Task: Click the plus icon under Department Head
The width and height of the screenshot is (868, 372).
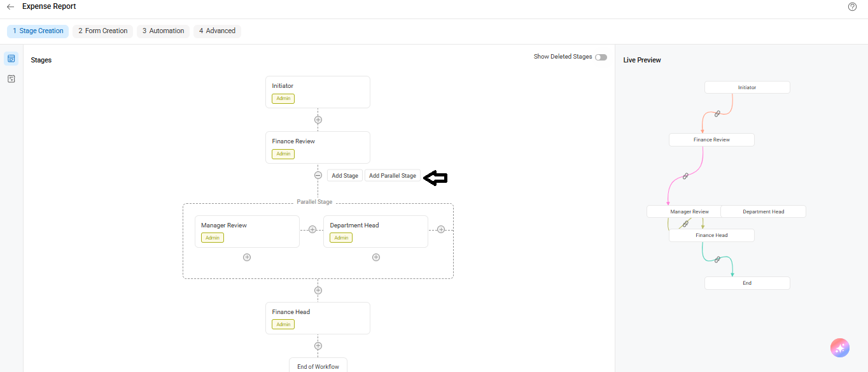Action: coord(376,257)
